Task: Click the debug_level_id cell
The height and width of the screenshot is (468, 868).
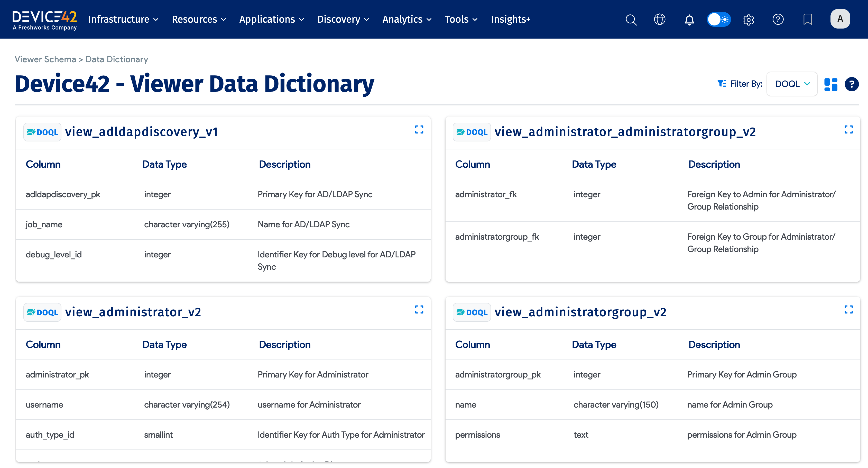Action: tap(54, 254)
